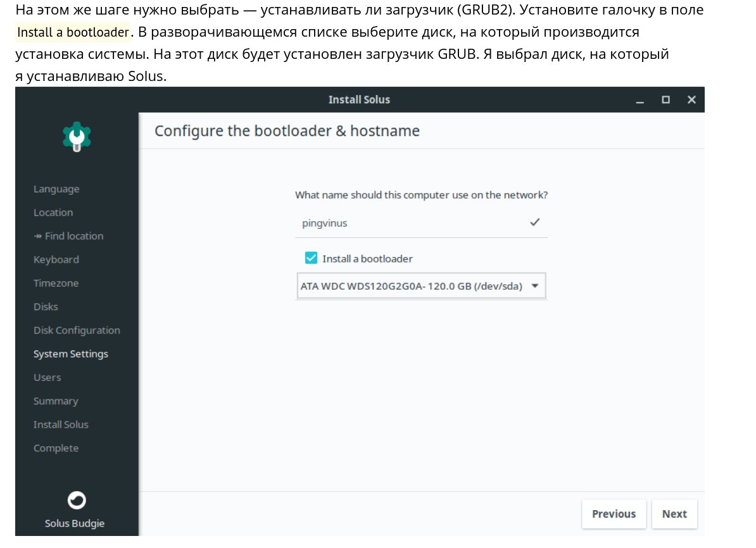Click the dropdown arrow beside /dev/sda

(534, 286)
